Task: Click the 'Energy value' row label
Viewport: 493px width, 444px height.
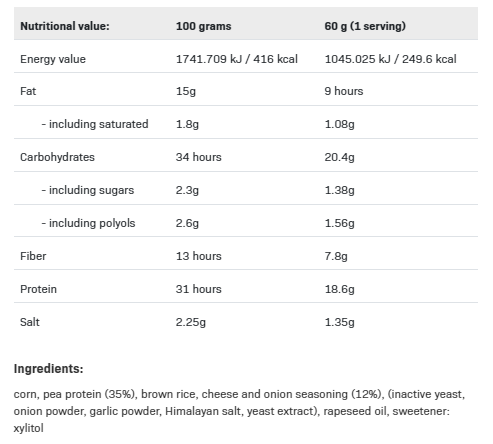Action: pyautogui.click(x=53, y=59)
